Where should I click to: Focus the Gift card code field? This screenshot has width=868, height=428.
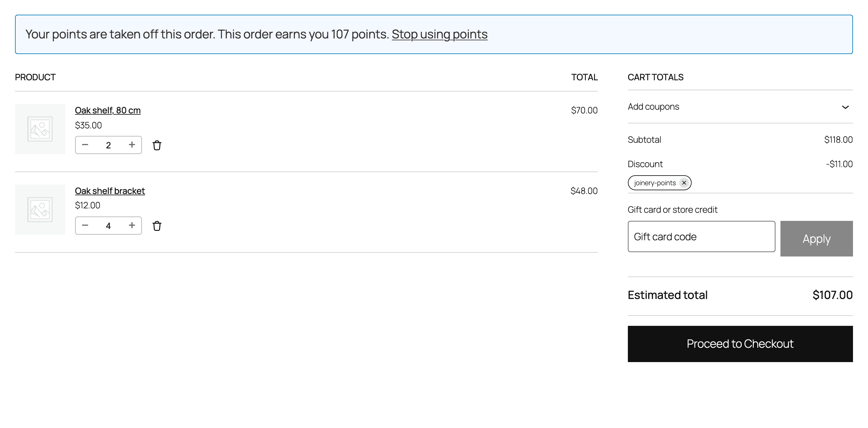pyautogui.click(x=701, y=236)
